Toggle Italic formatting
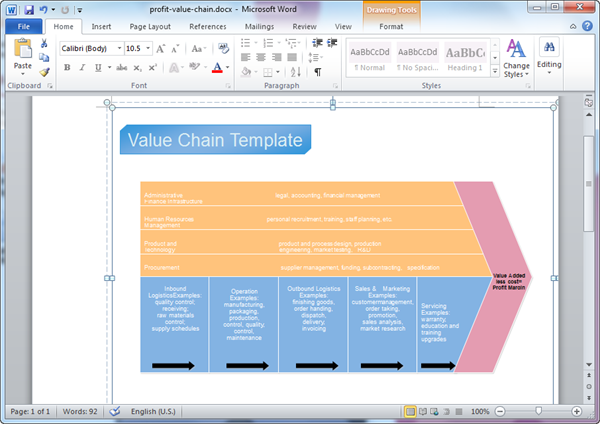600x424 pixels. (x=82, y=68)
